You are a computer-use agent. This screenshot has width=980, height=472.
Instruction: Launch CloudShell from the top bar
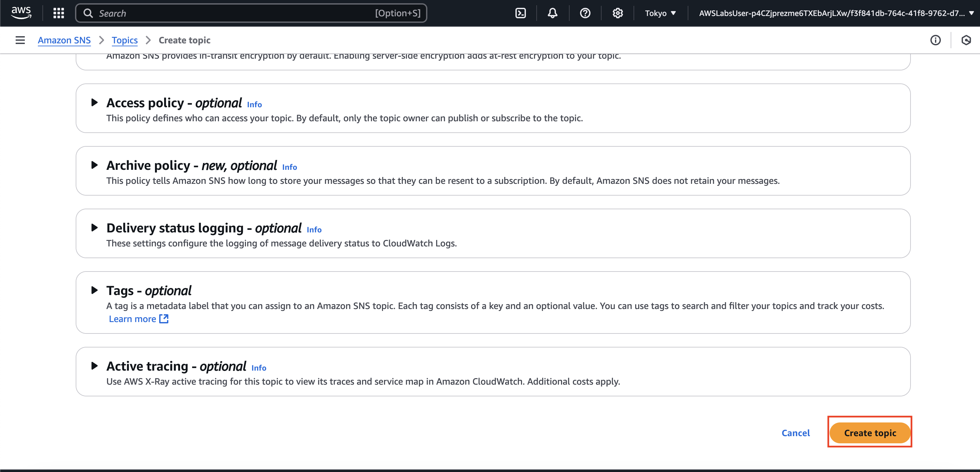(x=520, y=13)
